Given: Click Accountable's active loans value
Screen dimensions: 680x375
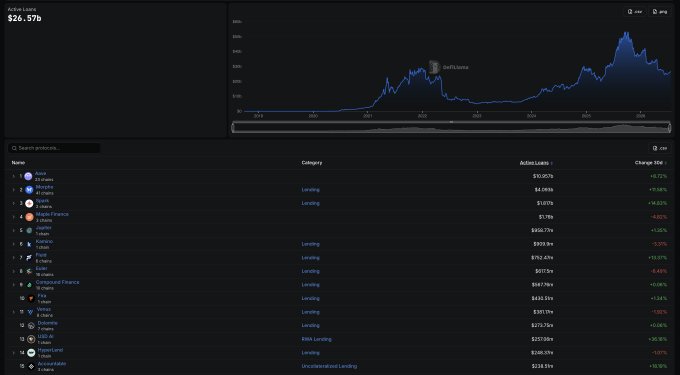Looking at the screenshot, I should pos(543,366).
